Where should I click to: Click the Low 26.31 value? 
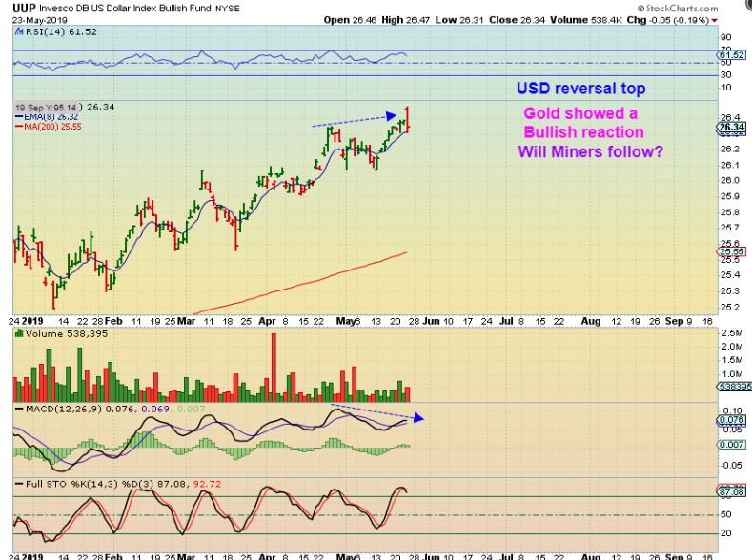tap(459, 20)
